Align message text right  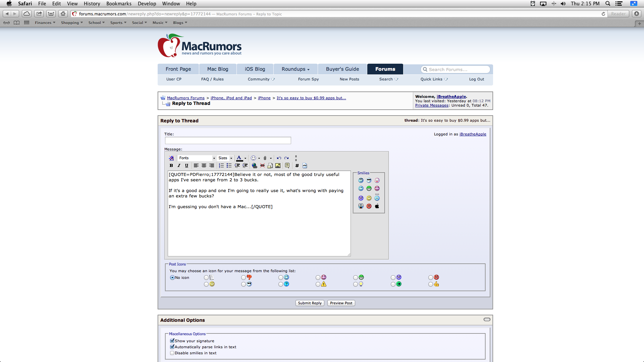click(212, 166)
